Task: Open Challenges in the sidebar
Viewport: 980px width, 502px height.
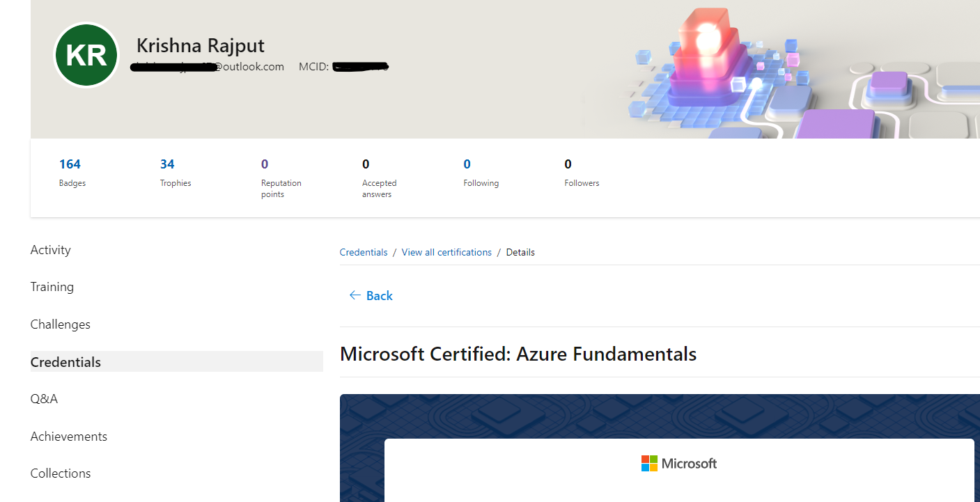Action: coord(61,324)
